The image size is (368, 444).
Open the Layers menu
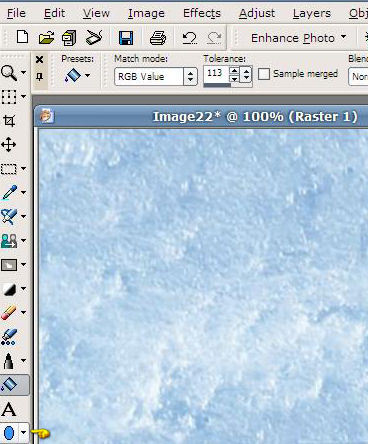pos(312,13)
